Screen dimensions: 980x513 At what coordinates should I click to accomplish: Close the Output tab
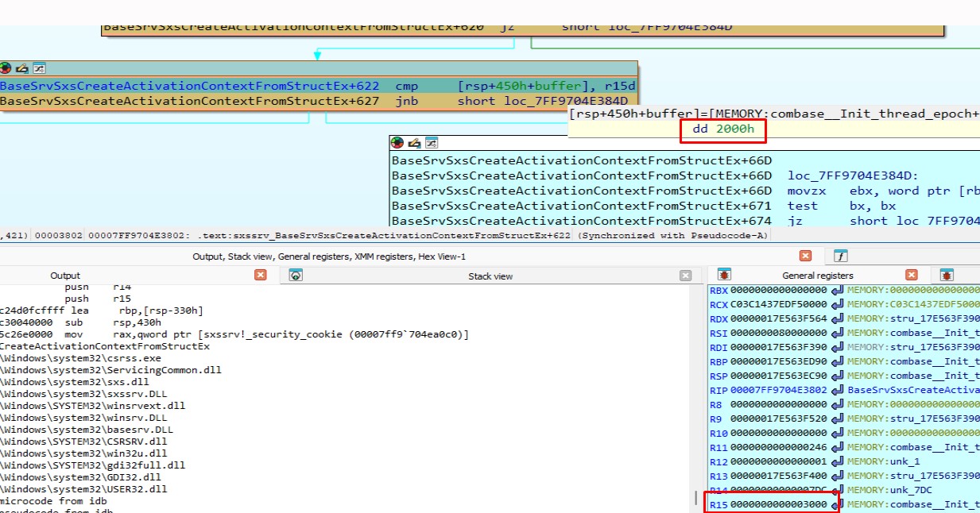click(261, 275)
